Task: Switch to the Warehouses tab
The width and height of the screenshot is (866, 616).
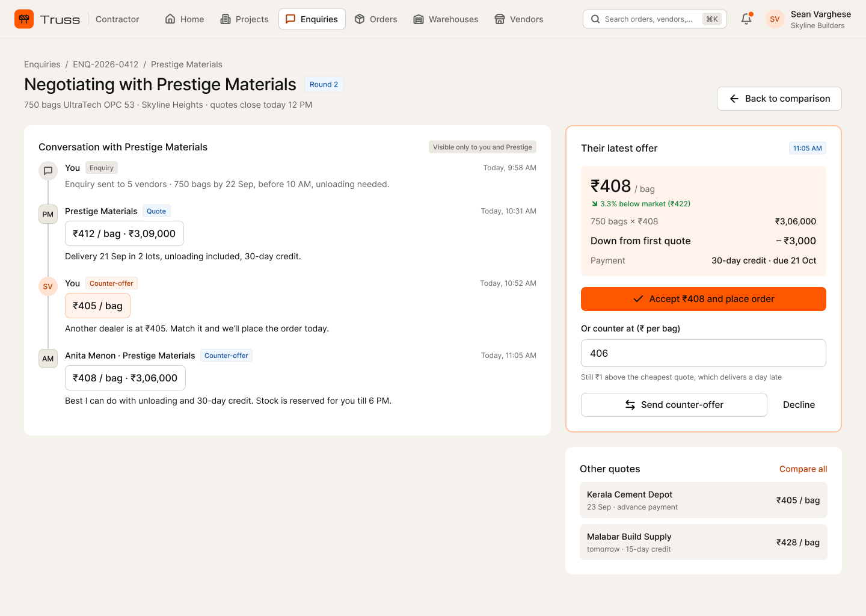Action: [x=446, y=19]
